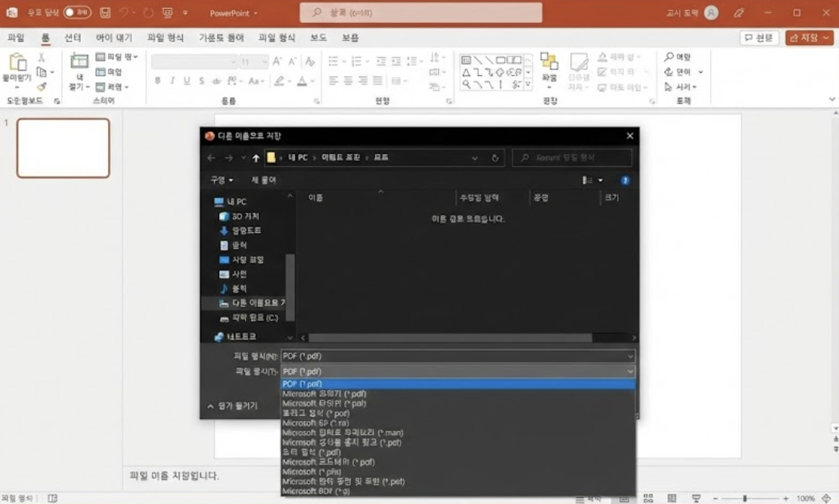Click the Paste clipboard icon in ribbon
The width and height of the screenshot is (839, 504).
[17, 63]
